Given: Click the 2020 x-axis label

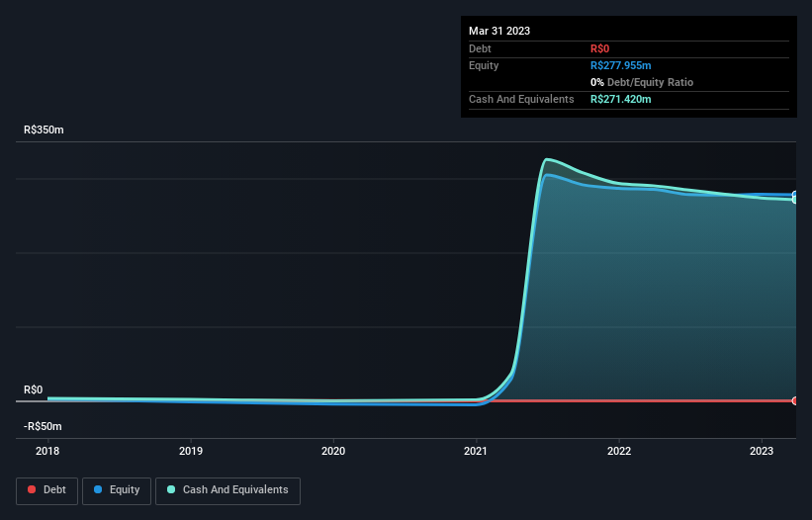Looking at the screenshot, I should (x=333, y=451).
